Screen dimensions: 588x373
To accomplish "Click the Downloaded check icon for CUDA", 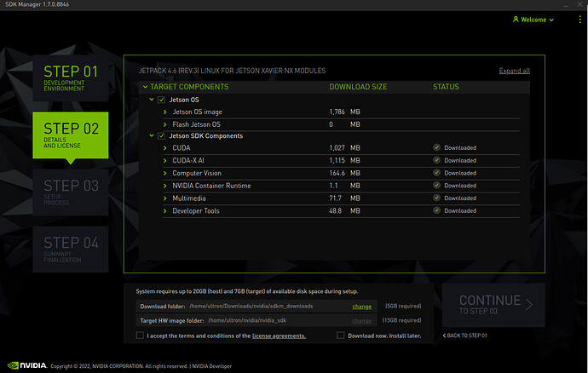I will (436, 147).
